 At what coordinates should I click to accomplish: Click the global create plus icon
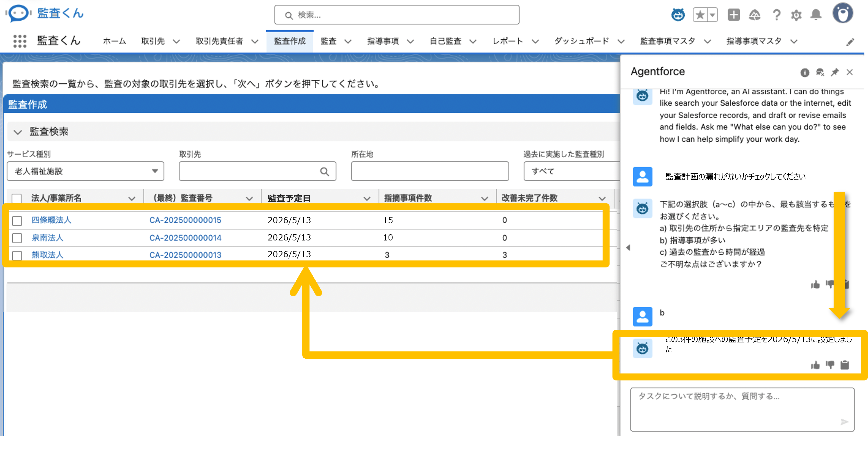[734, 15]
